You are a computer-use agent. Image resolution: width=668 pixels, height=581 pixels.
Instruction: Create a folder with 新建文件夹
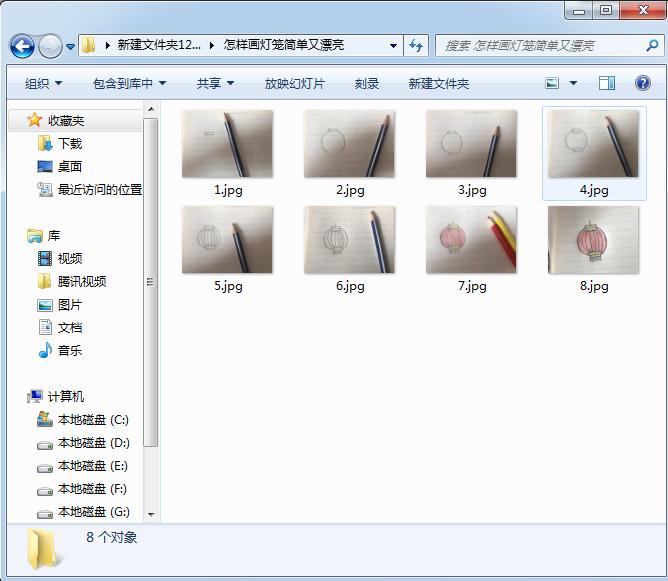439,83
